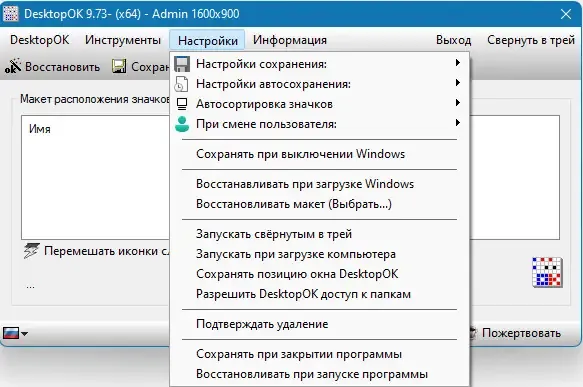This screenshot has height=387, width=583.
Task: Close the DesktopOK window
Action: click(566, 14)
